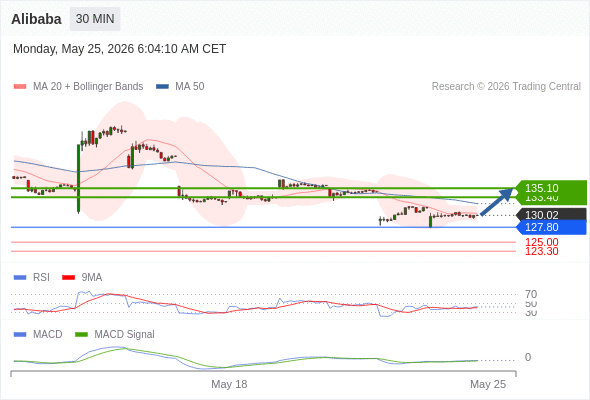Click the MACD Signal green legend marker
This screenshot has height=400, width=590.
tap(81, 335)
